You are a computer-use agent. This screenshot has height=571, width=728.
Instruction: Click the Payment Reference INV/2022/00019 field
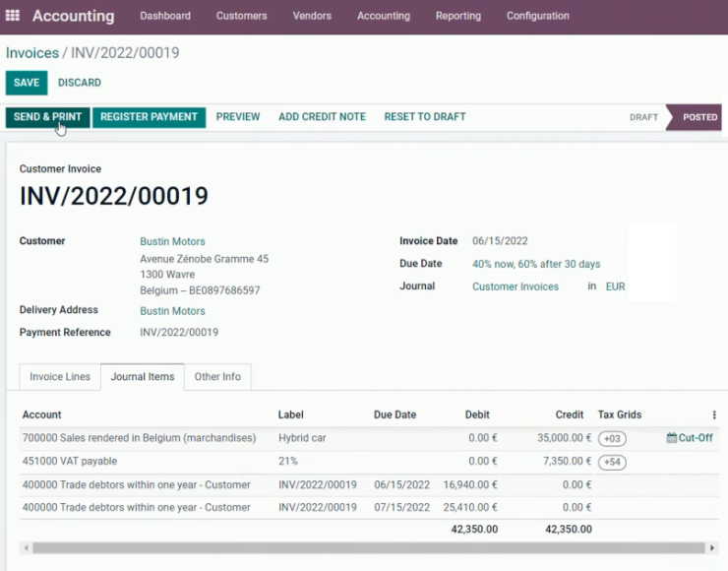[179, 332]
